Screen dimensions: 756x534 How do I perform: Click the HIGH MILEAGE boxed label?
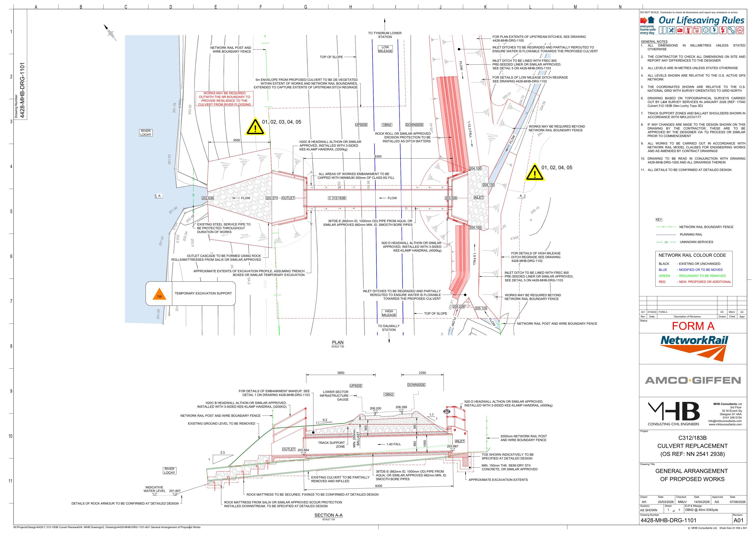(x=389, y=313)
